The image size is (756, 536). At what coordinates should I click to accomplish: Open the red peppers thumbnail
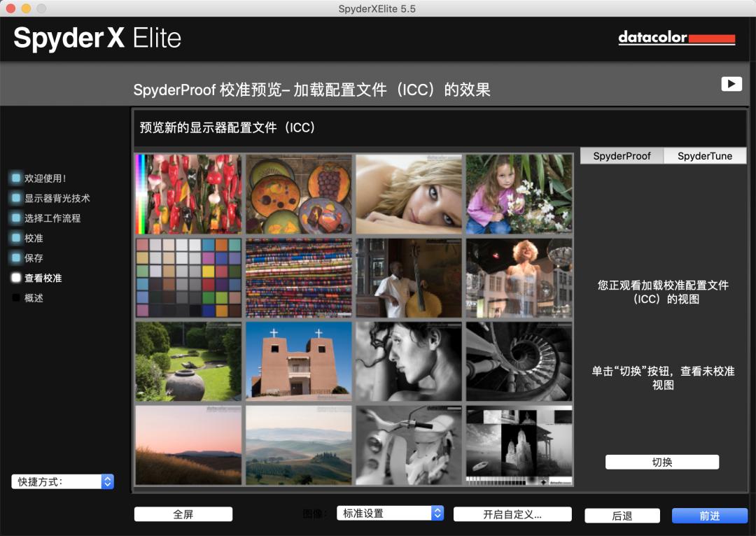pos(188,194)
